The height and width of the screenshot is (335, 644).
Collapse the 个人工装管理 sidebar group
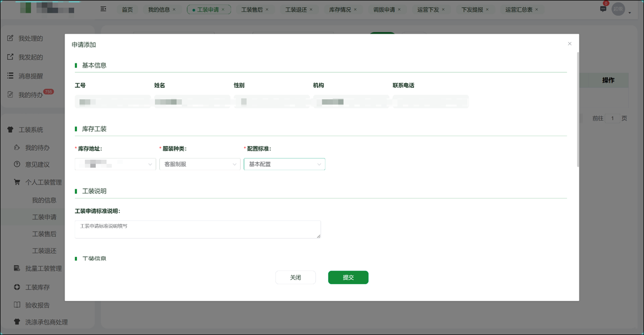coord(43,182)
